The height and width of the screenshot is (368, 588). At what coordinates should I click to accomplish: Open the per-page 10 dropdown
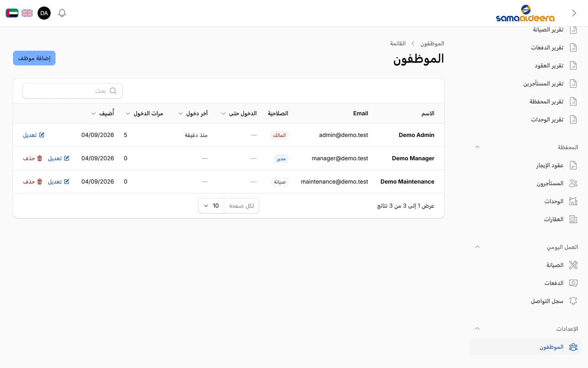(x=211, y=206)
